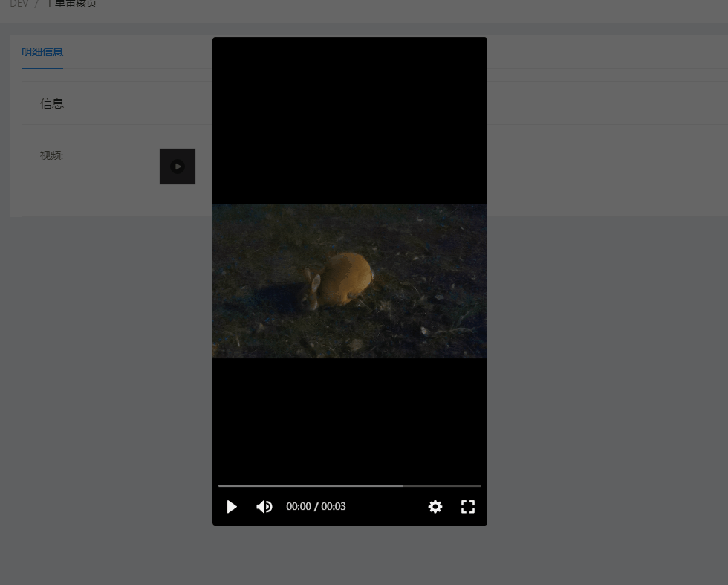The height and width of the screenshot is (585, 728).
Task: Open video player settings gear
Action: coord(435,506)
